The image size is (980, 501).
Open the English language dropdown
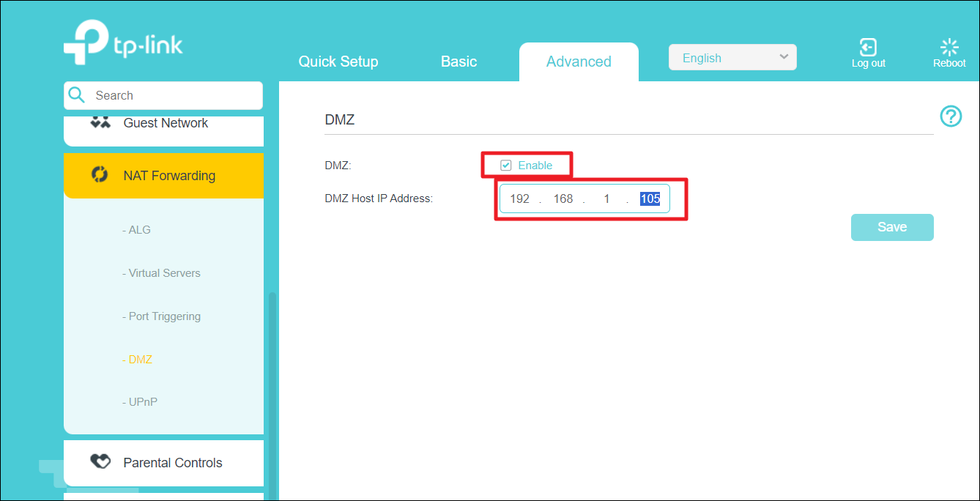point(732,58)
